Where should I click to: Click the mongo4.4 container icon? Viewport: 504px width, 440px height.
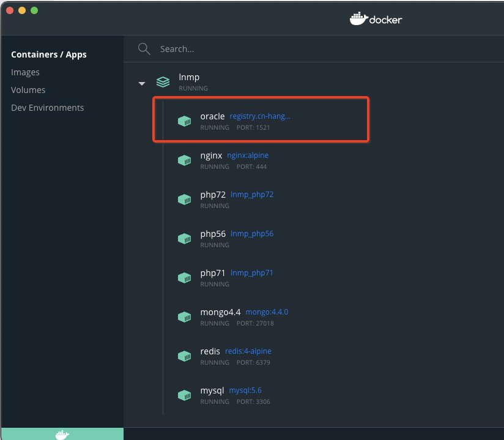point(184,317)
